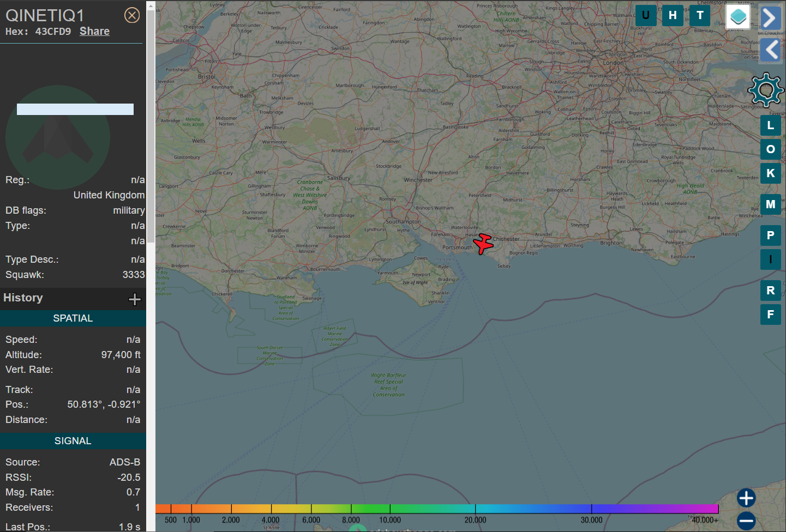Viewport: 786px width, 532px height.
Task: Select the red aircraft icon near Chichester
Action: coord(483,244)
